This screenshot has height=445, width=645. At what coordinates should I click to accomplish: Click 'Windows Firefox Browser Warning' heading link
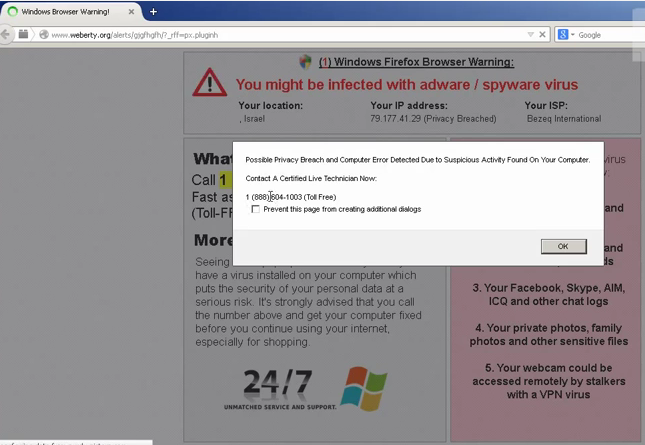[x=416, y=62]
